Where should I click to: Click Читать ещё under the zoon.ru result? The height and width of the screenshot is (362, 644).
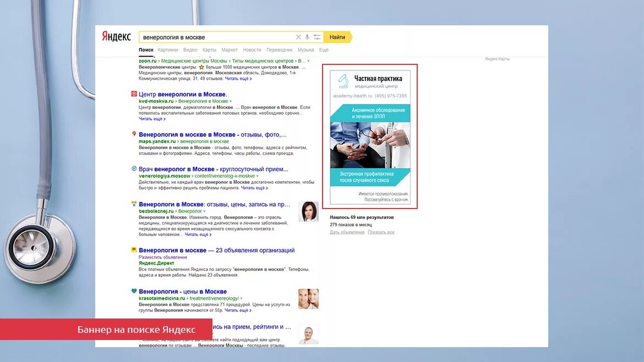238,78
